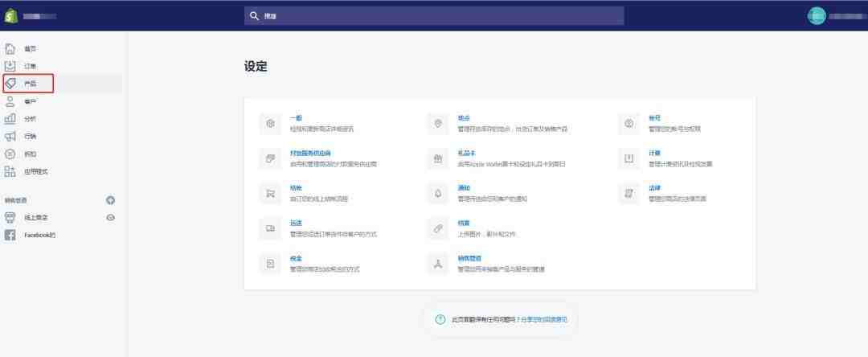Open Files settings with paperclip icon

(x=438, y=228)
